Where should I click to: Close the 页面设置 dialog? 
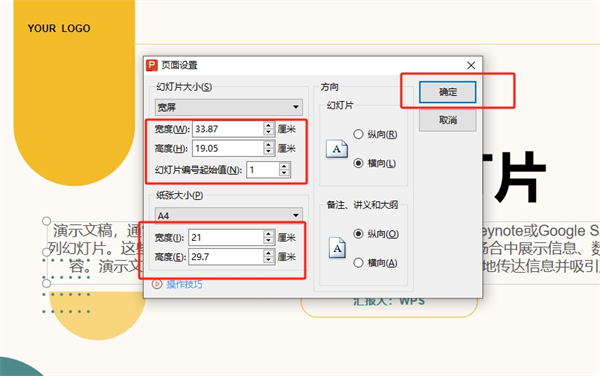(471, 65)
